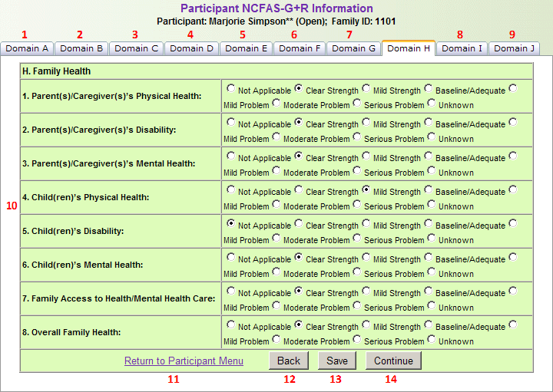Switch to the Domain J tab
The height and width of the screenshot is (392, 553).
point(514,48)
